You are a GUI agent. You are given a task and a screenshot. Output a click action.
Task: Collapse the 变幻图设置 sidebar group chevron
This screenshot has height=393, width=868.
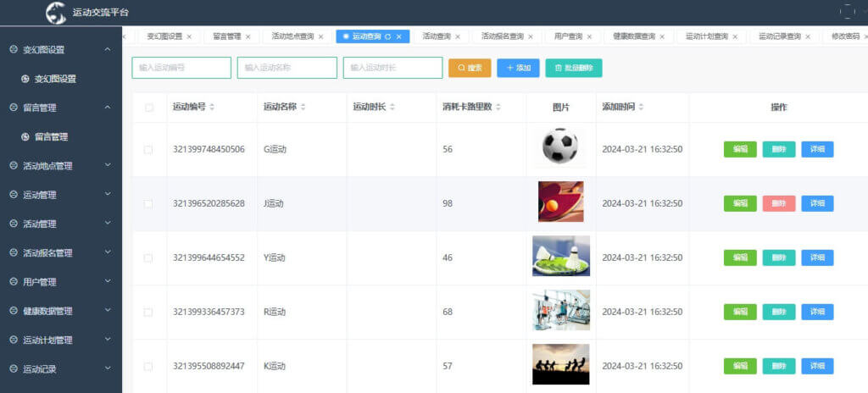click(x=108, y=49)
